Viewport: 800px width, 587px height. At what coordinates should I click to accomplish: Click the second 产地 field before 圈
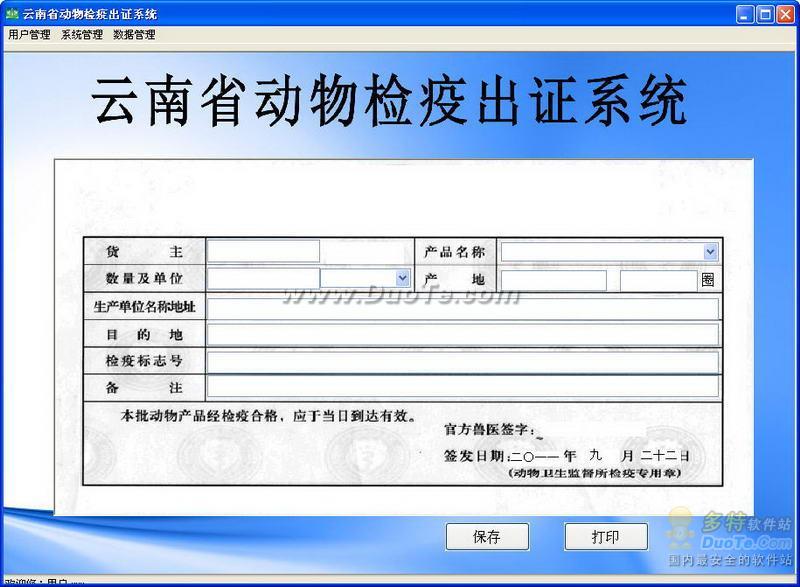pyautogui.click(x=658, y=281)
